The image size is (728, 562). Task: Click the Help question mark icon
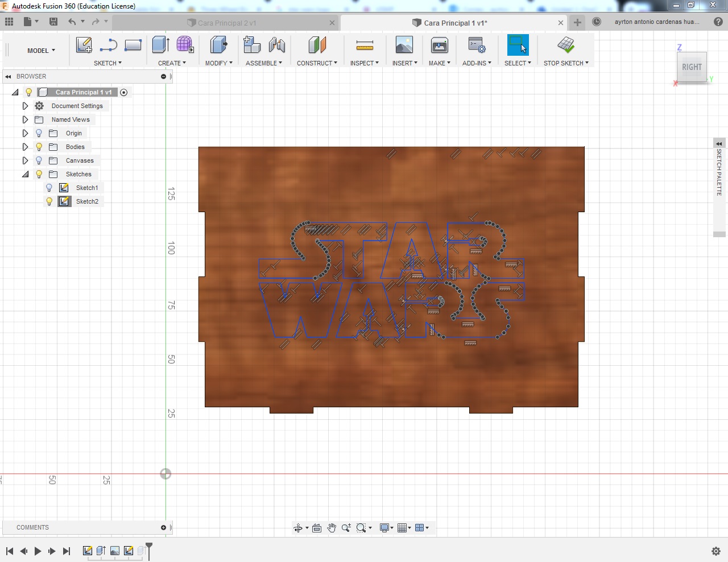click(718, 22)
